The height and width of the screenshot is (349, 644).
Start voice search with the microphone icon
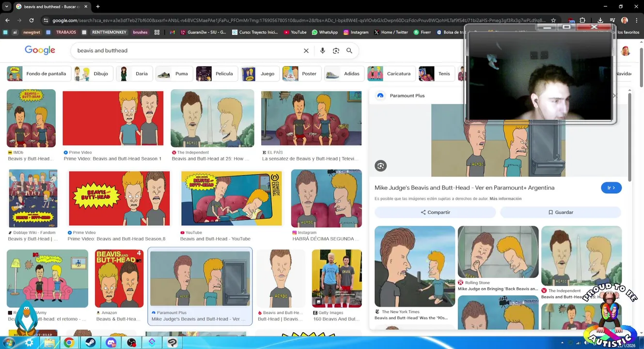pyautogui.click(x=322, y=50)
